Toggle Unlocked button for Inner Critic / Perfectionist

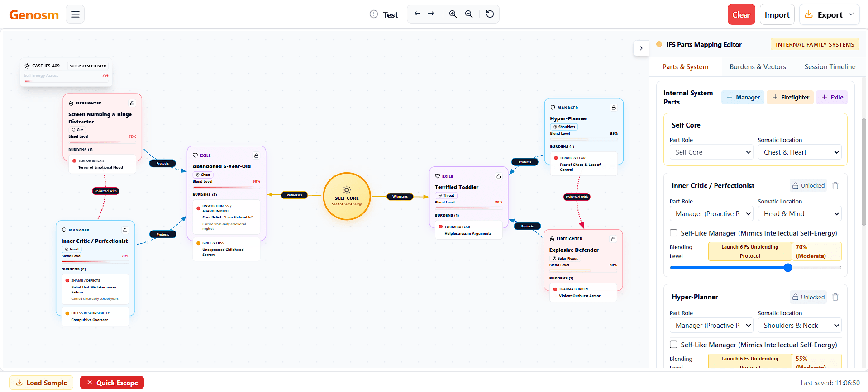808,186
